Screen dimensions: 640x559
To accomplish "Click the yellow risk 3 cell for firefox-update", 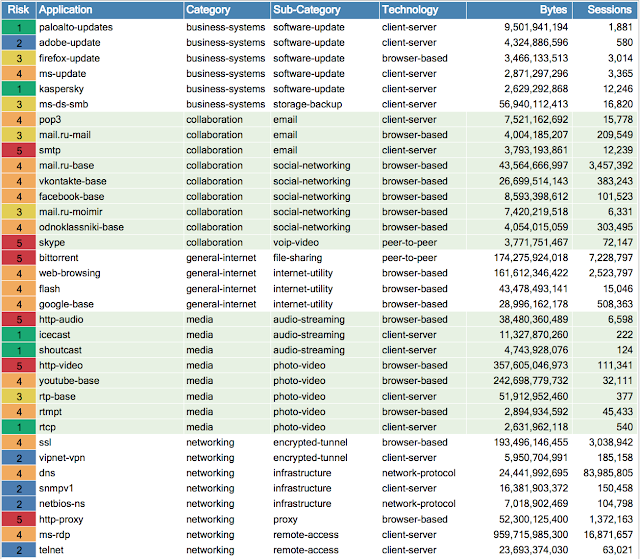I will (19, 58).
